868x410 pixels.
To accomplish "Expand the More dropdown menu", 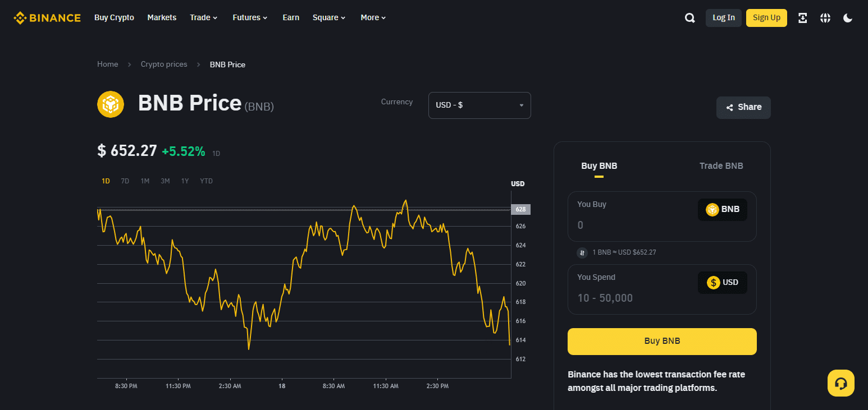I will coord(373,17).
